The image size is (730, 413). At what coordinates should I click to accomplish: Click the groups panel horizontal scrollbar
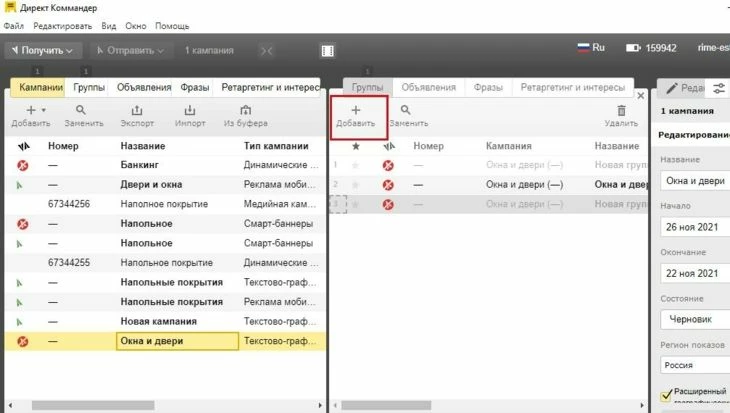(x=386, y=406)
